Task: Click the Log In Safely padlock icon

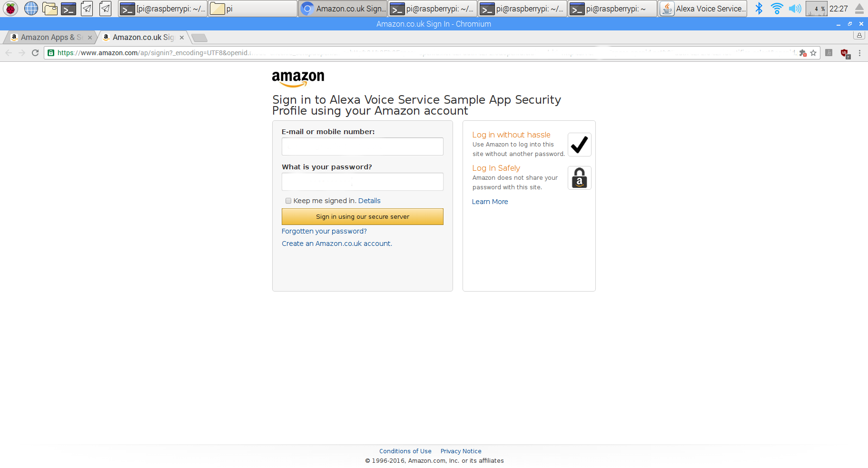Action: click(x=579, y=178)
